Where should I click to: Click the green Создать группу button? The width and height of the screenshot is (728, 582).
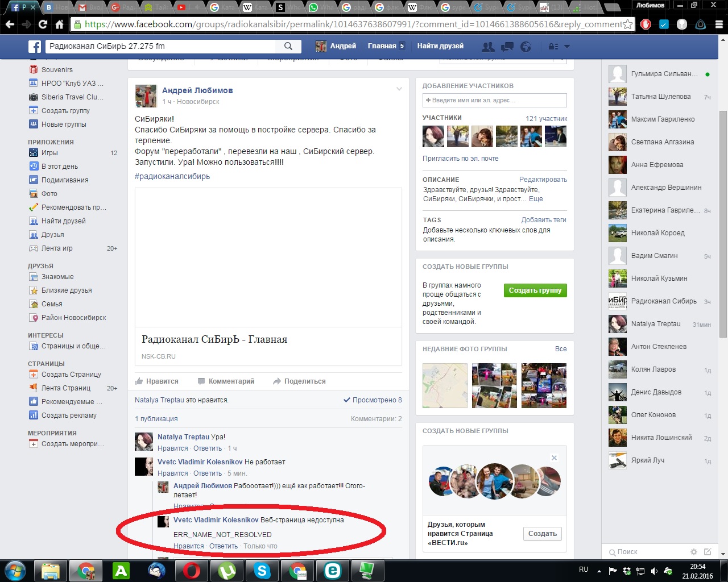point(535,290)
